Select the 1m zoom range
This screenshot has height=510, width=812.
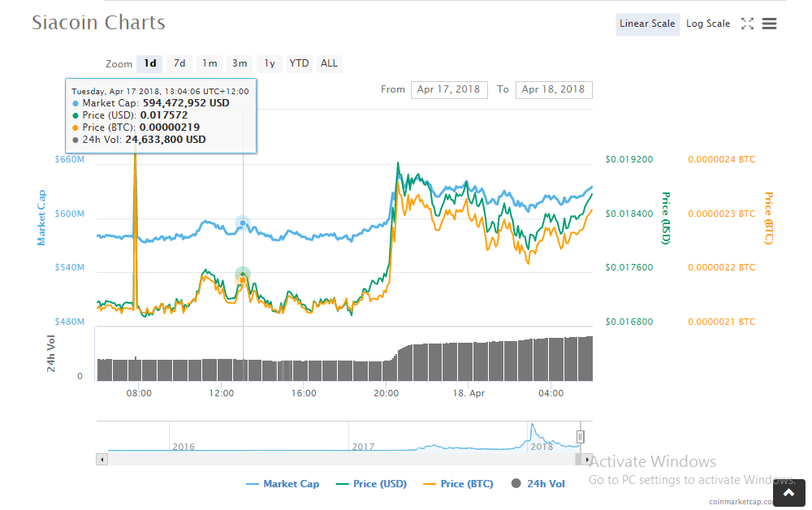209,63
